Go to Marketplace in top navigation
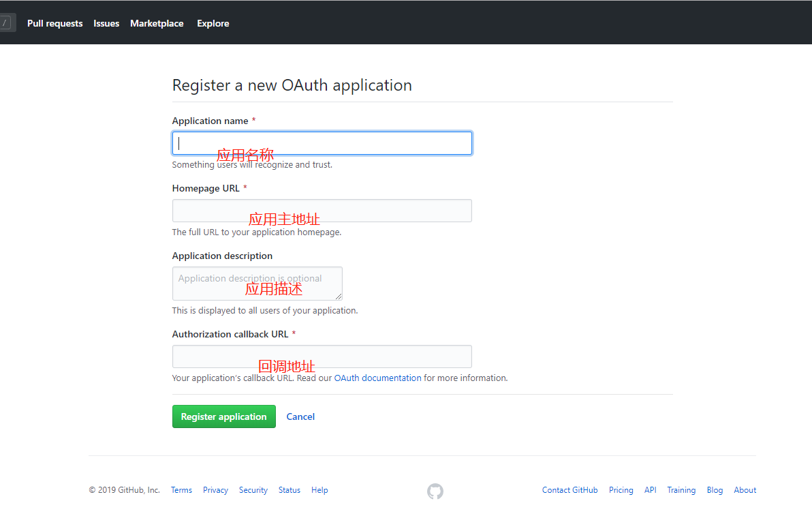This screenshot has width=812, height=531. [x=157, y=23]
